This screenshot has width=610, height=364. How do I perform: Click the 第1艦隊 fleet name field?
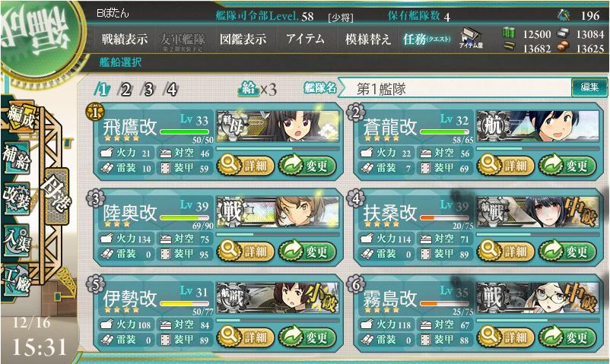pyautogui.click(x=455, y=89)
